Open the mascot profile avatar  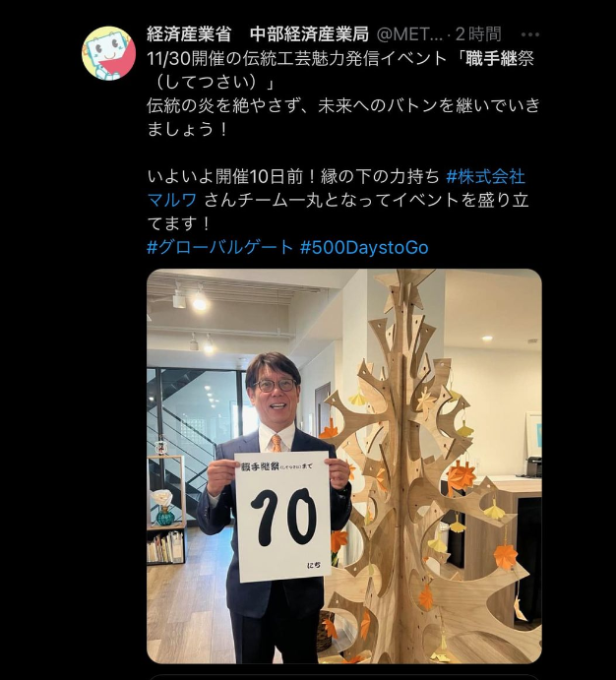tap(108, 53)
